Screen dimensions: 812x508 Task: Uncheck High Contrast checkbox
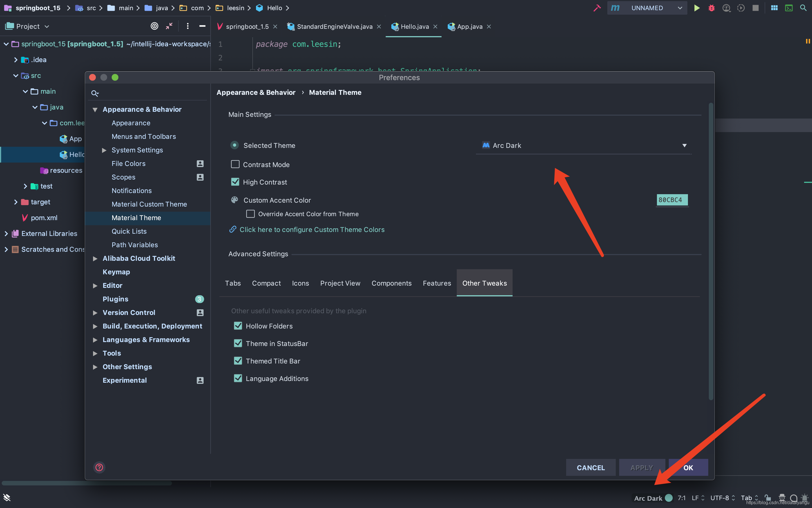(235, 182)
